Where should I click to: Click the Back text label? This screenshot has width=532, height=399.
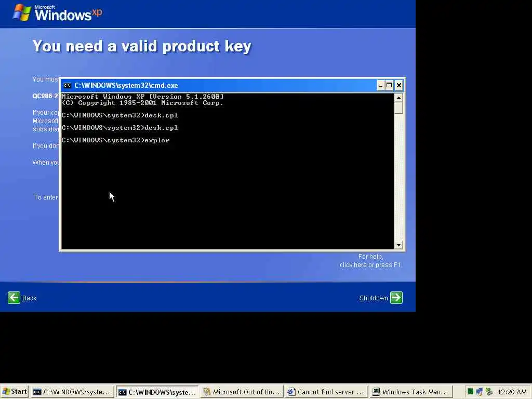pyautogui.click(x=29, y=298)
